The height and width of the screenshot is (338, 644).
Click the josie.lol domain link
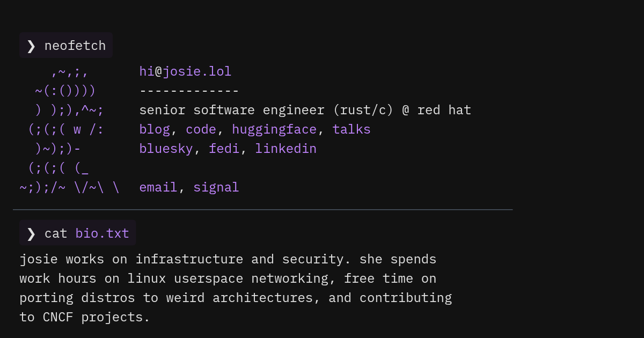tap(197, 72)
